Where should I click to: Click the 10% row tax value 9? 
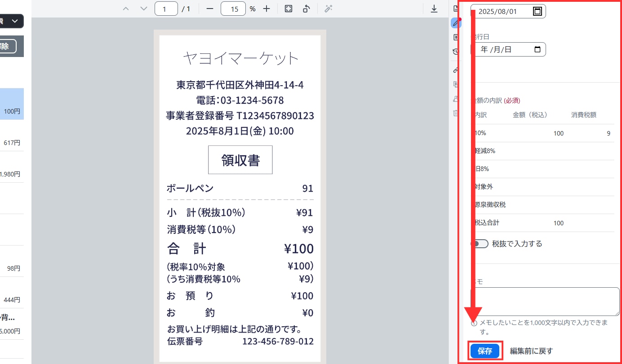609,133
